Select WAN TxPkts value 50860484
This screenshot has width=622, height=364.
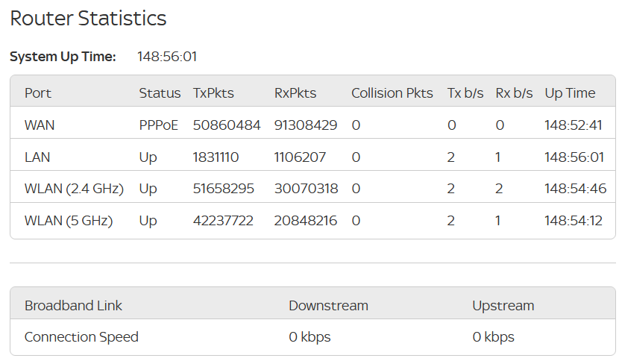pyautogui.click(x=227, y=125)
